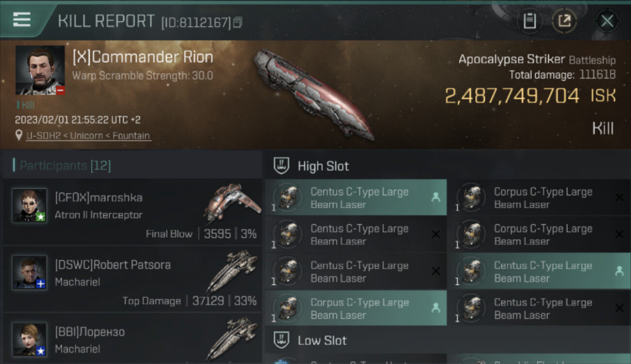Image resolution: width=631 pixels, height=364 pixels.
Task: Open maroshka's character portrait
Action: (x=30, y=205)
